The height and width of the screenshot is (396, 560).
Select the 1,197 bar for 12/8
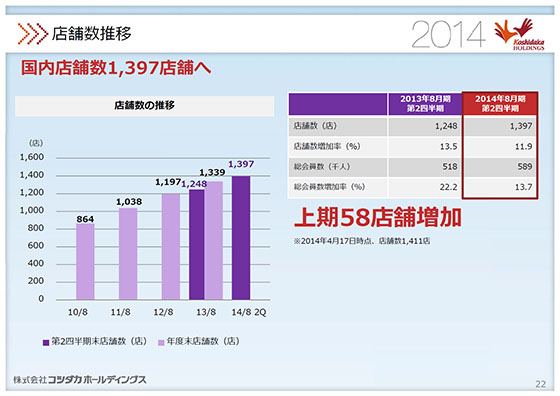171,247
